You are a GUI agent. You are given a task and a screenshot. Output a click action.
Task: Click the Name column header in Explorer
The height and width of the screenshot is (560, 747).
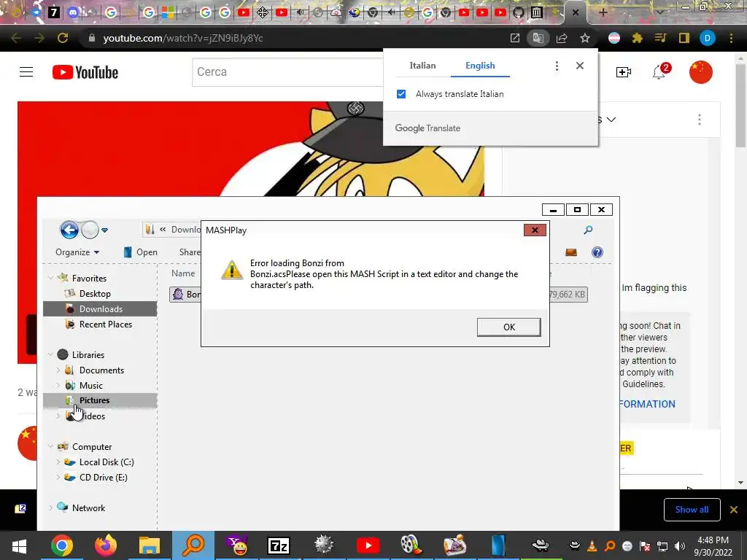pyautogui.click(x=183, y=273)
